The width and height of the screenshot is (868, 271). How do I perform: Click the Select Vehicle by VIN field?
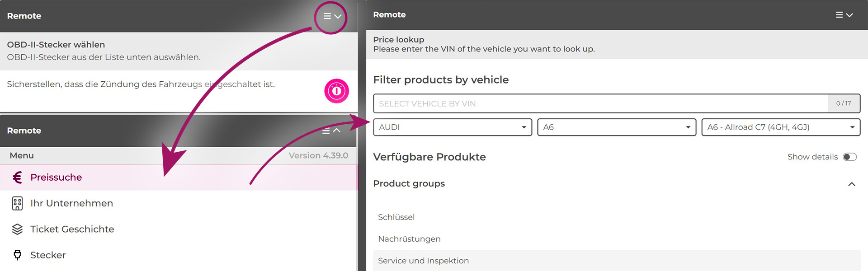click(x=600, y=103)
